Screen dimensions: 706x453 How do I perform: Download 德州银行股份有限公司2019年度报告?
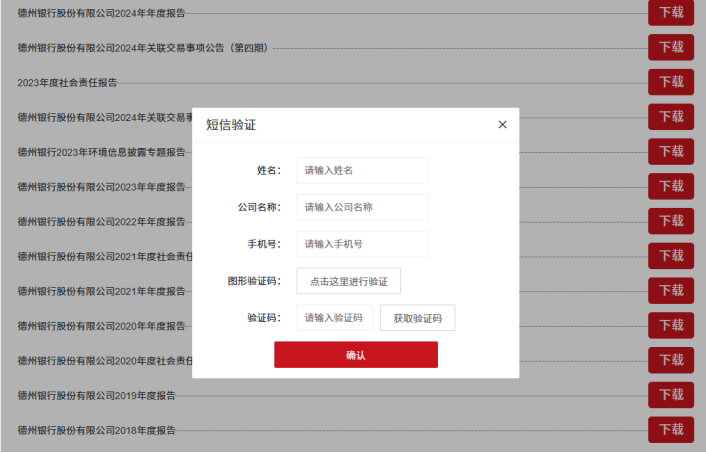click(x=671, y=395)
